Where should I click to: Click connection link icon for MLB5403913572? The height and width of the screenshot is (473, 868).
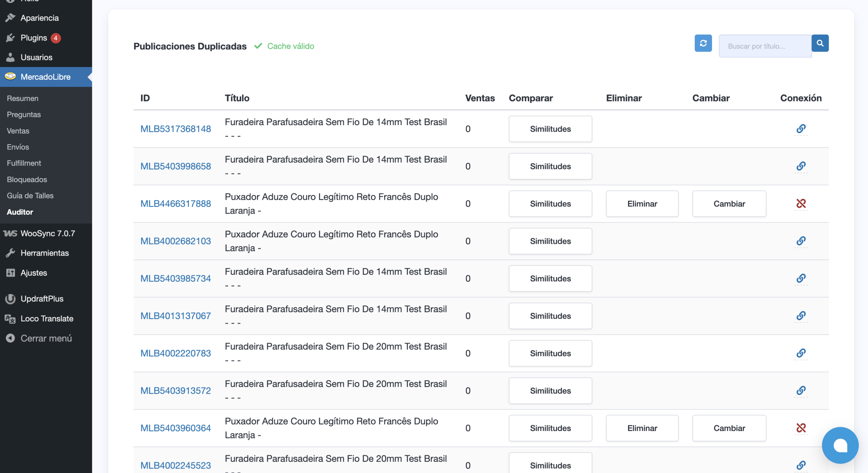point(801,391)
